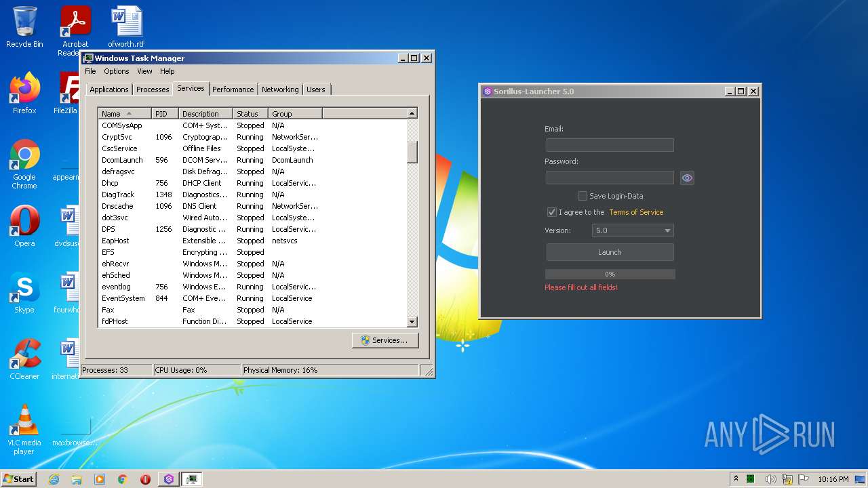Launch CCleaner desktop shortcut
The width and height of the screenshot is (868, 488).
(24, 359)
